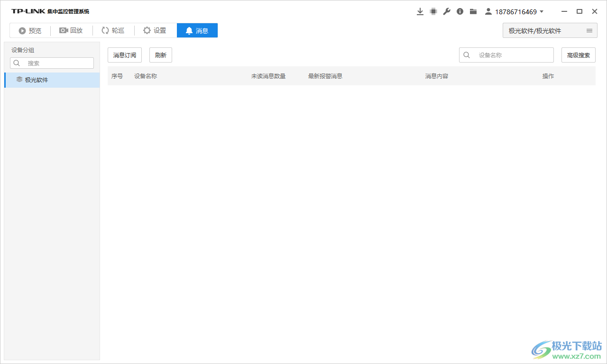Expand 高级搜索 advanced search options
Viewport: 607px width, 364px height.
tap(578, 55)
